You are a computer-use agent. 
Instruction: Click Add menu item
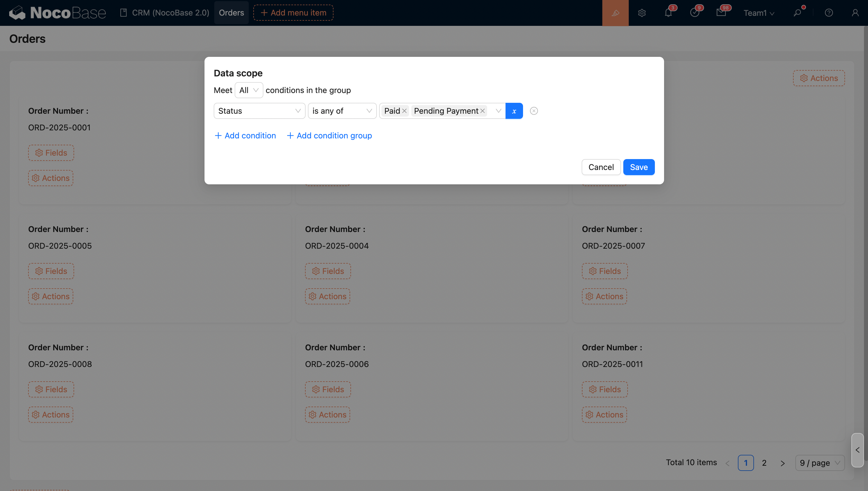[293, 13]
